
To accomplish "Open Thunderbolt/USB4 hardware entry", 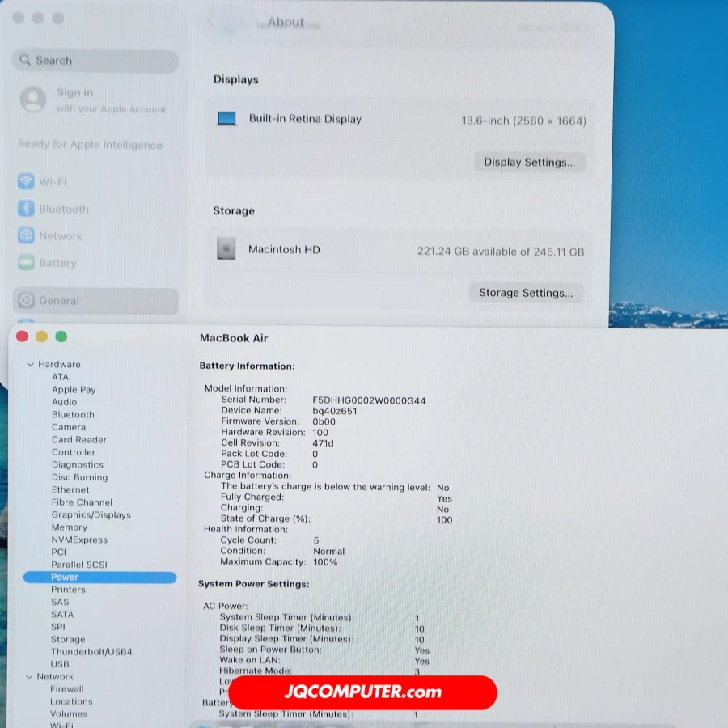I will (91, 652).
